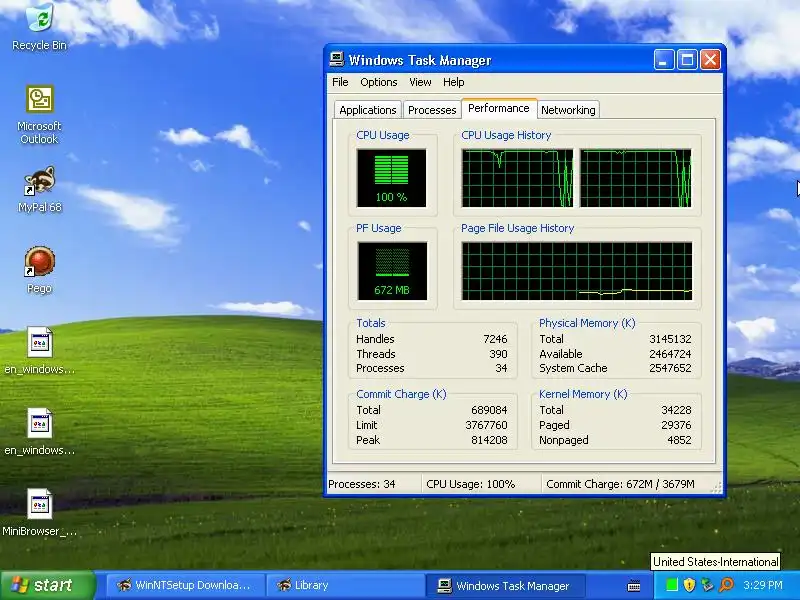Click the "Commit Charge: 672M / 3679M" status entry
The image size is (800, 600).
point(620,484)
